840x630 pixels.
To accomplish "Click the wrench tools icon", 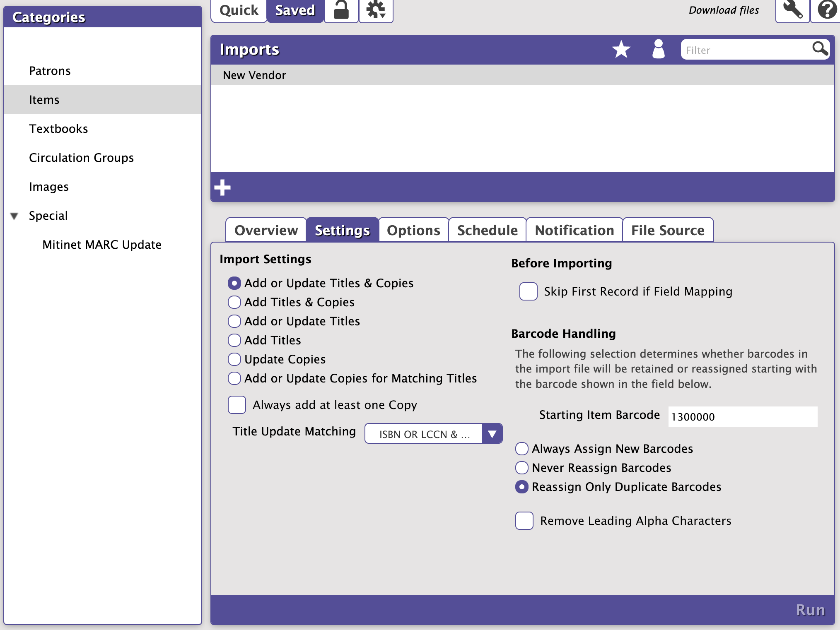I will tap(792, 10).
